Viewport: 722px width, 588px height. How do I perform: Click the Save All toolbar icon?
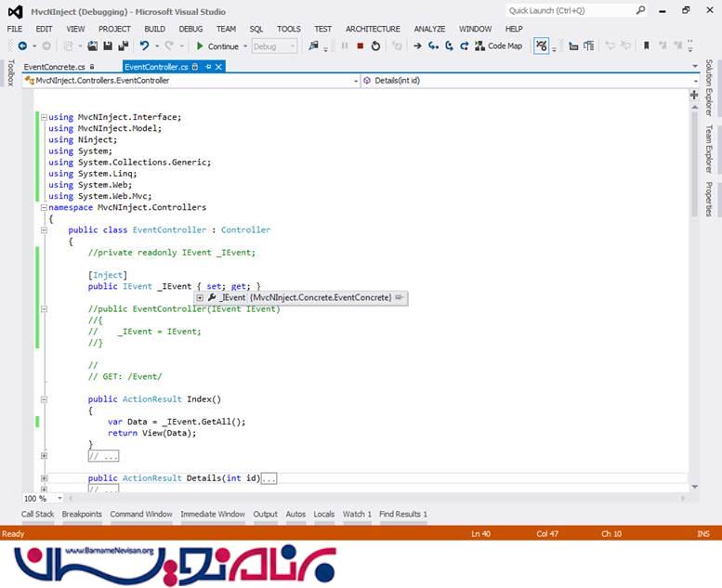123,46
